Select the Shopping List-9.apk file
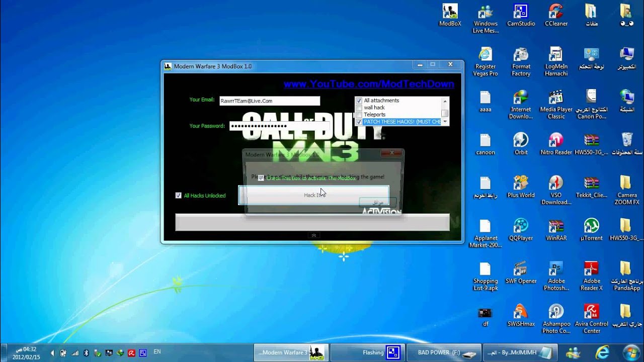The image size is (644, 362). coord(486,277)
